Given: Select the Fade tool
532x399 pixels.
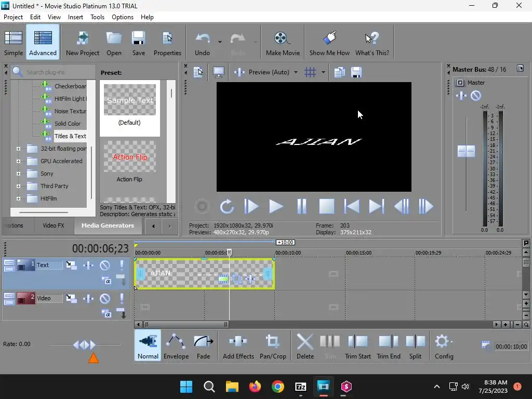Looking at the screenshot, I should (x=203, y=346).
